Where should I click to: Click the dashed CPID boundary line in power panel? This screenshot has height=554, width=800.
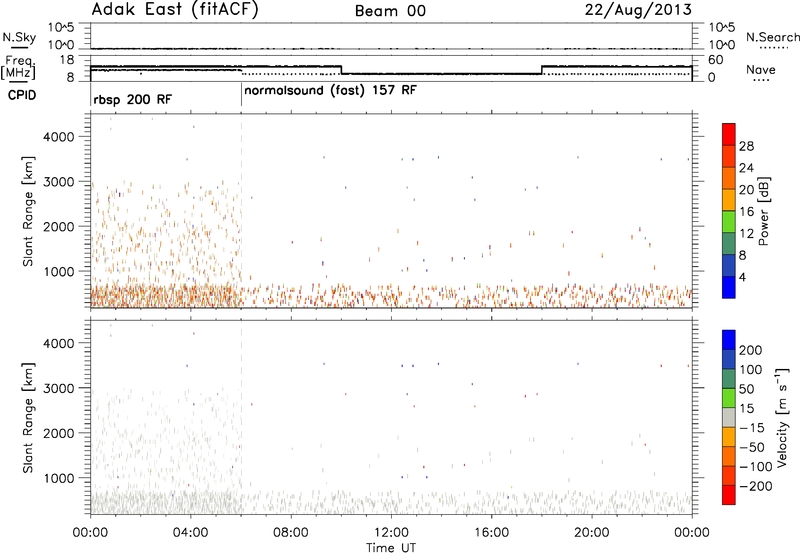pos(241,210)
